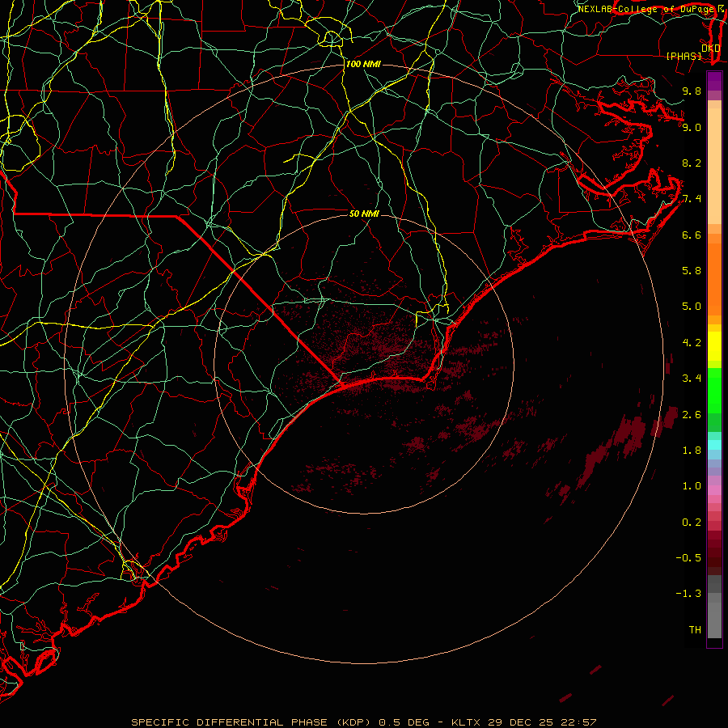728x728 pixels.
Task: Click the 8.2 value on the color scale
Action: click(x=692, y=163)
